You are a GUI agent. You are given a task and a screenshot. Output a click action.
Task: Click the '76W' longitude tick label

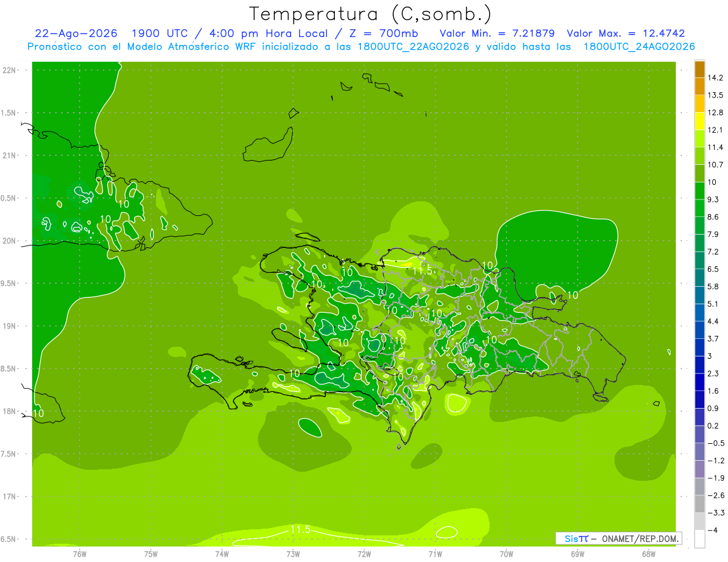pyautogui.click(x=79, y=554)
